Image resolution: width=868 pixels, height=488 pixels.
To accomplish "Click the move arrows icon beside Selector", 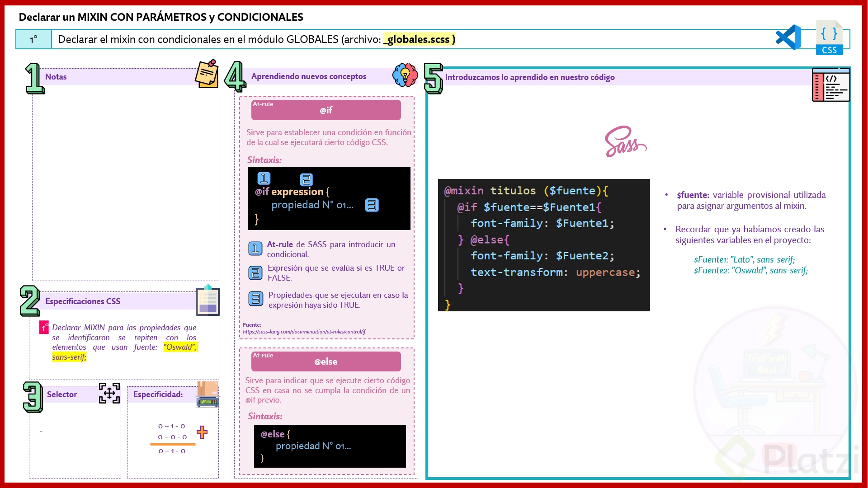I will point(108,394).
